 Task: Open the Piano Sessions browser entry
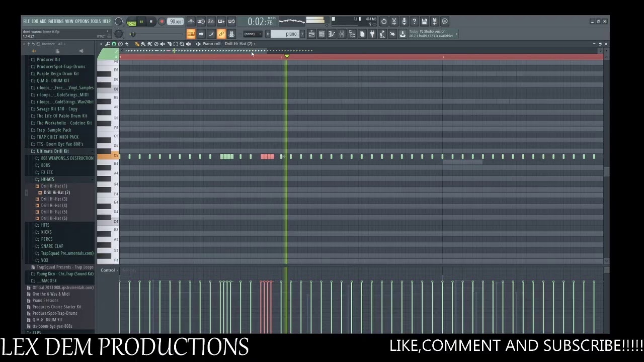coord(45,300)
